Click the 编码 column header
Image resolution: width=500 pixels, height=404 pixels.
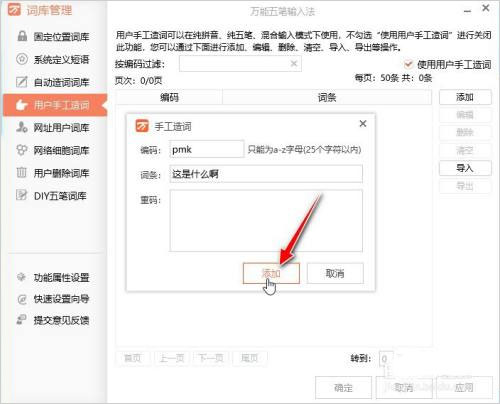[x=169, y=97]
